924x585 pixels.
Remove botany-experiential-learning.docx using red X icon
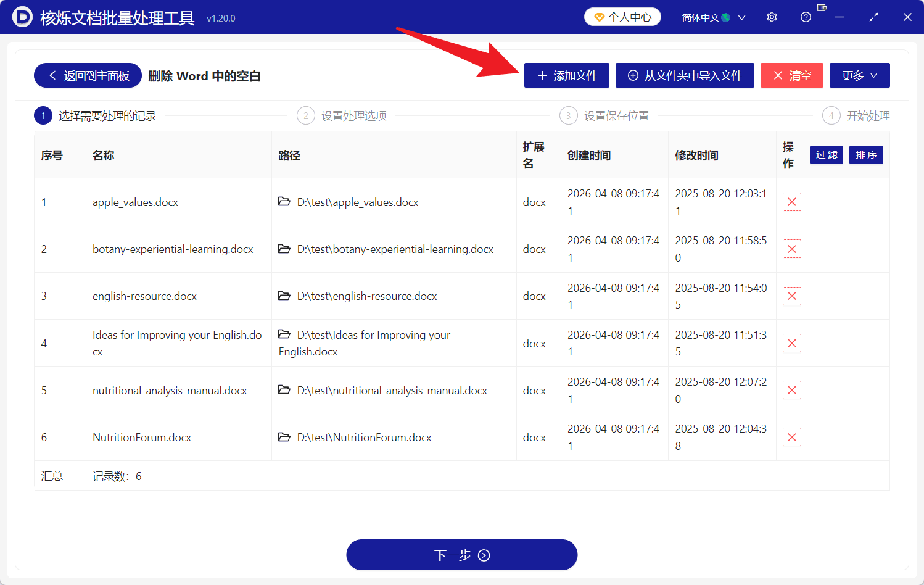792,249
